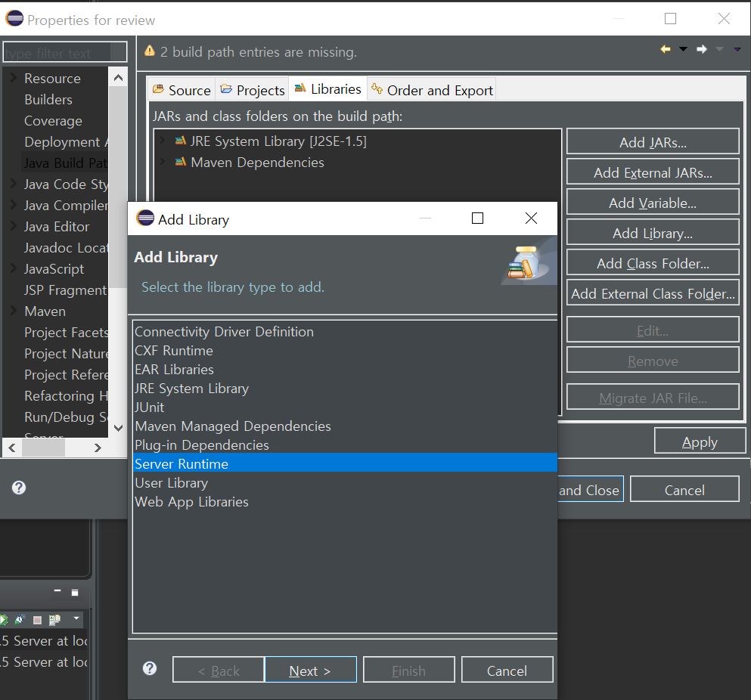Expand the JavaScript tree item
Viewport: 751px width, 700px height.
click(14, 268)
